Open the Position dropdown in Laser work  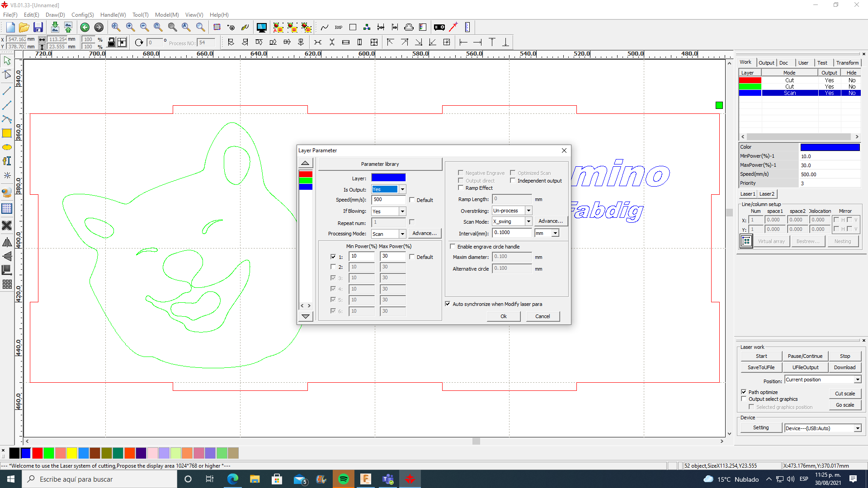click(857, 380)
